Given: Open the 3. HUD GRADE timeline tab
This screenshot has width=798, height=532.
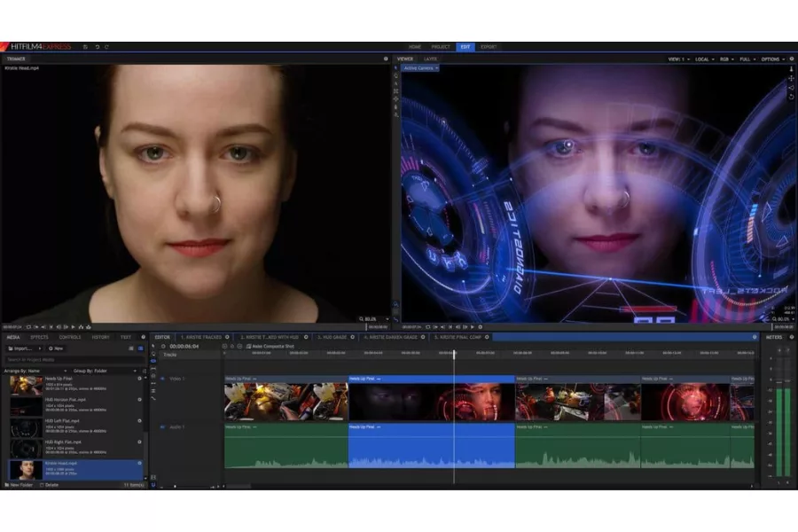Looking at the screenshot, I should click(x=332, y=337).
